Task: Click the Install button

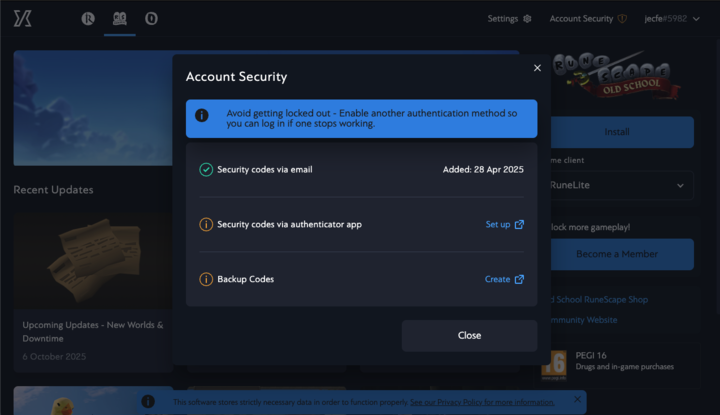Action: pos(617,132)
